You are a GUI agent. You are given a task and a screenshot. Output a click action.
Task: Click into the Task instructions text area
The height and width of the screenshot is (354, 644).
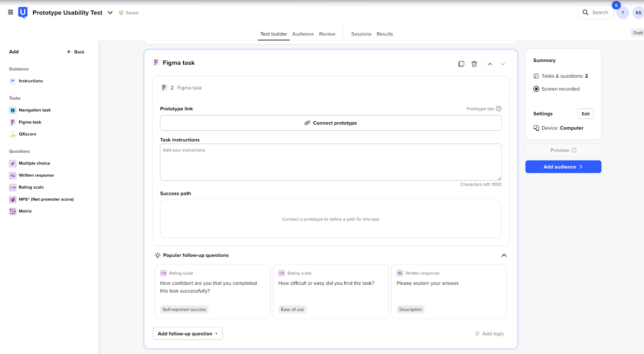(331, 162)
